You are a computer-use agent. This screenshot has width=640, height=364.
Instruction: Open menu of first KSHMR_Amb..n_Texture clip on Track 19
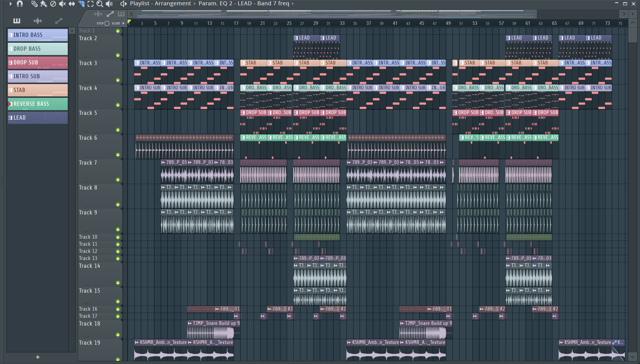coord(136,342)
